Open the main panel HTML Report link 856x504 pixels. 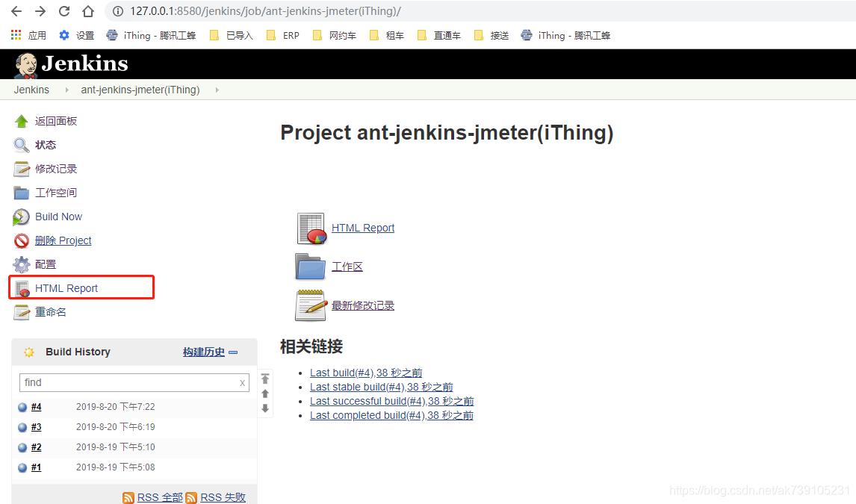[x=363, y=228]
